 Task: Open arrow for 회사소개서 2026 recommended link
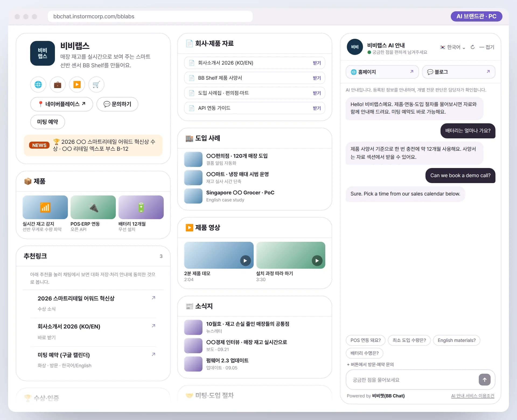(153, 326)
